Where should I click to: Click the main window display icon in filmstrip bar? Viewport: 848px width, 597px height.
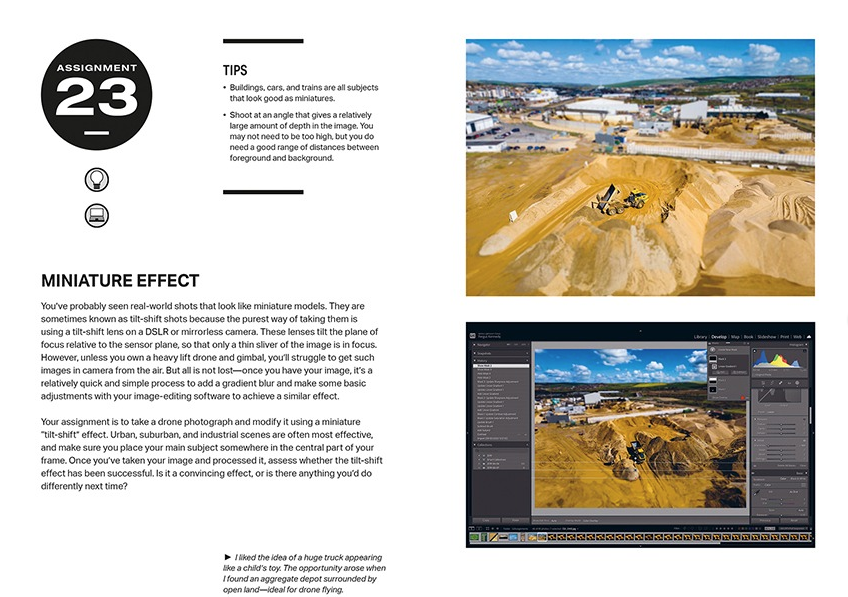pyautogui.click(x=472, y=528)
